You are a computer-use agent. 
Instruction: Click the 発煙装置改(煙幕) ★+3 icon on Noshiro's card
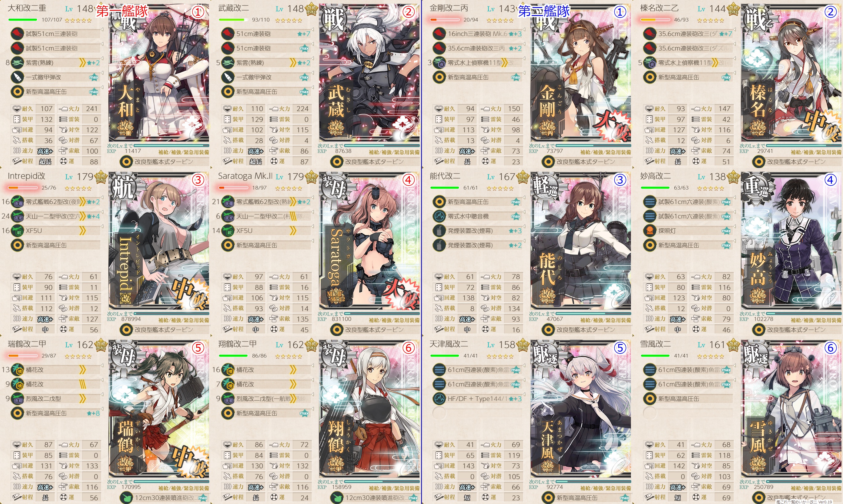point(439,230)
